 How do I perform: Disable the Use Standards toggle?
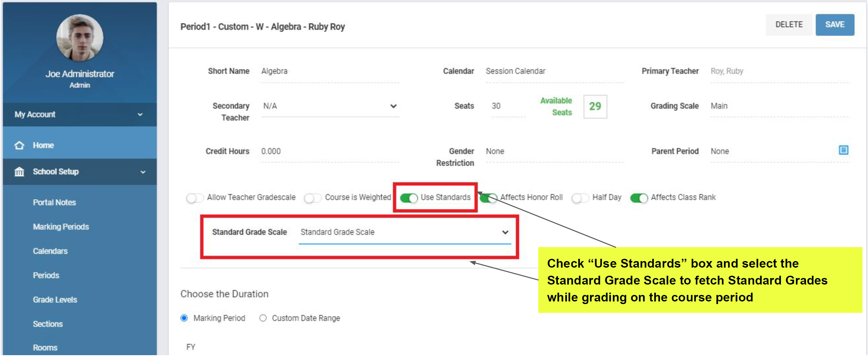tap(409, 198)
